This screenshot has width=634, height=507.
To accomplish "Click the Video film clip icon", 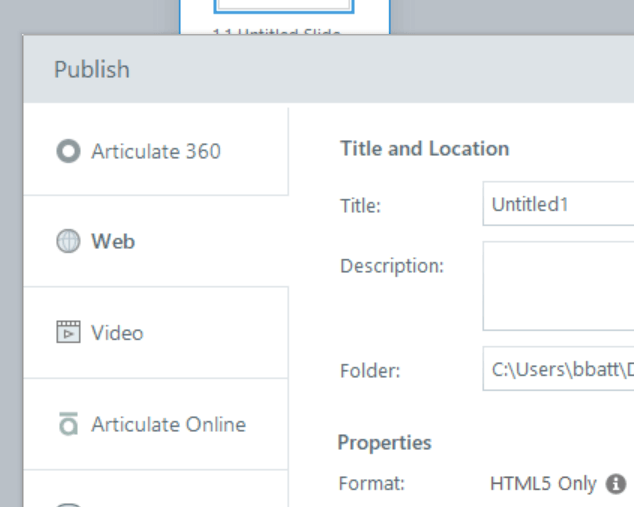I will (x=68, y=332).
